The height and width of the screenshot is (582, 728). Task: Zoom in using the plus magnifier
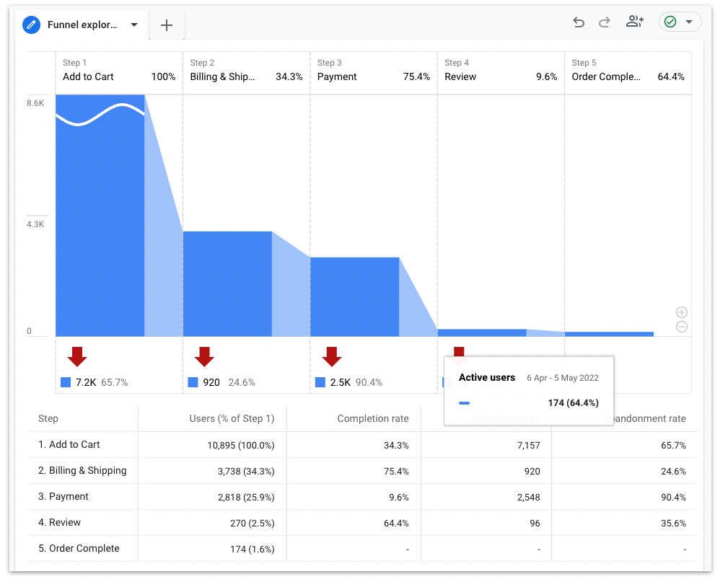click(681, 312)
